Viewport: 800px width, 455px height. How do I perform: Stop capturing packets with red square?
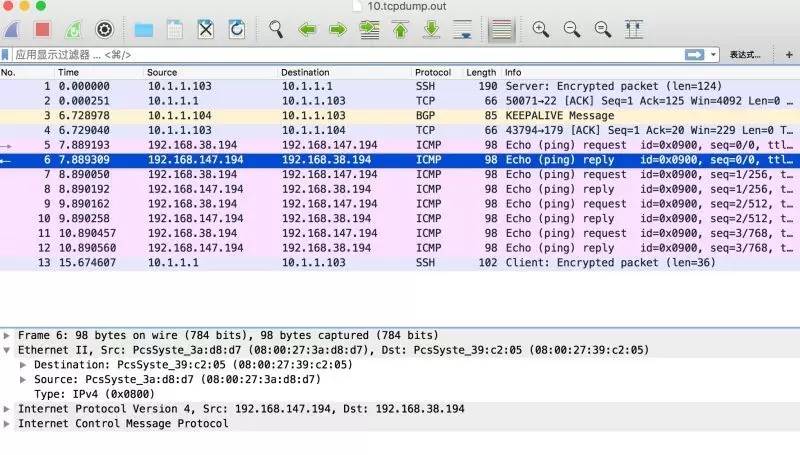[x=42, y=30]
